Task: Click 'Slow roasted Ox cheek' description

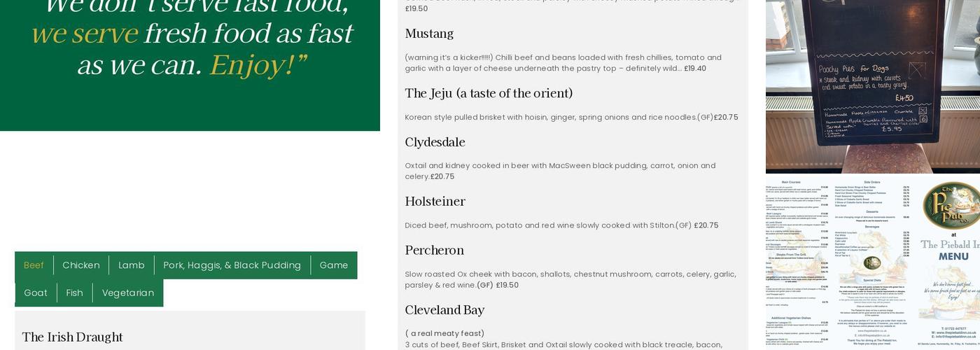Action: [x=570, y=279]
